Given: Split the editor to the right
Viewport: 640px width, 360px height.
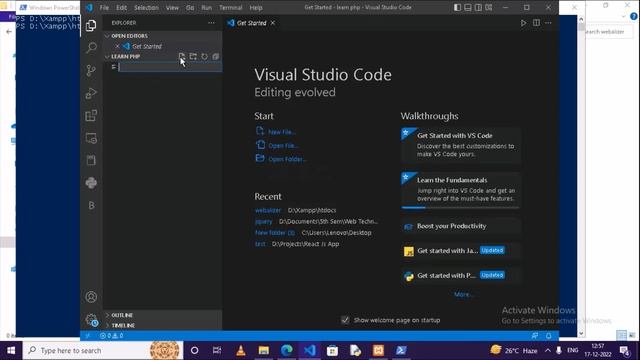Looking at the screenshot, I should pos(536,23).
